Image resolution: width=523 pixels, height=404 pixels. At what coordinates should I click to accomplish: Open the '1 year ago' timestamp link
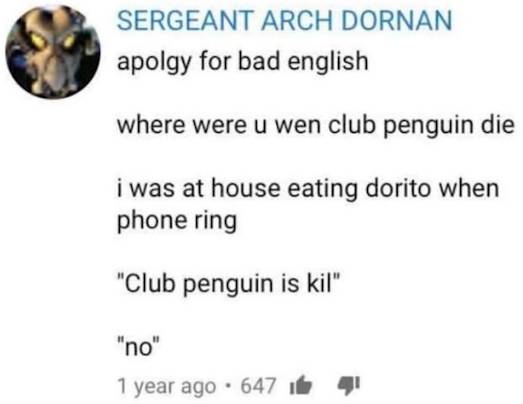pyautogui.click(x=167, y=386)
